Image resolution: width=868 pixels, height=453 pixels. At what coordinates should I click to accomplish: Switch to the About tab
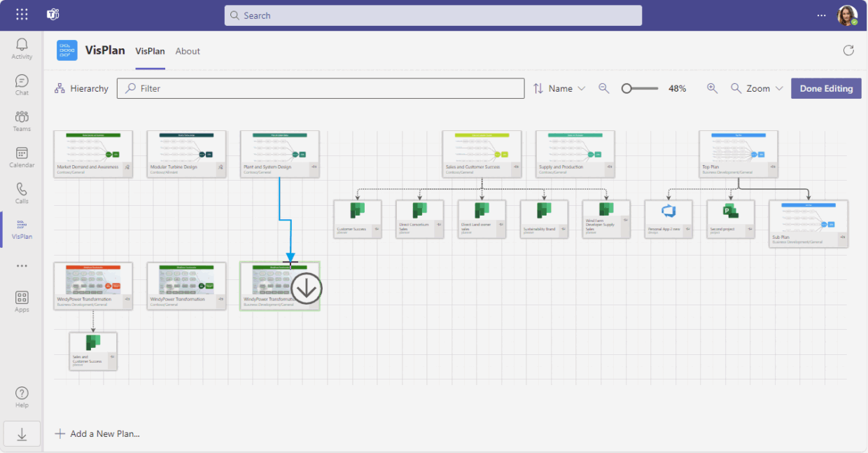[x=188, y=51]
